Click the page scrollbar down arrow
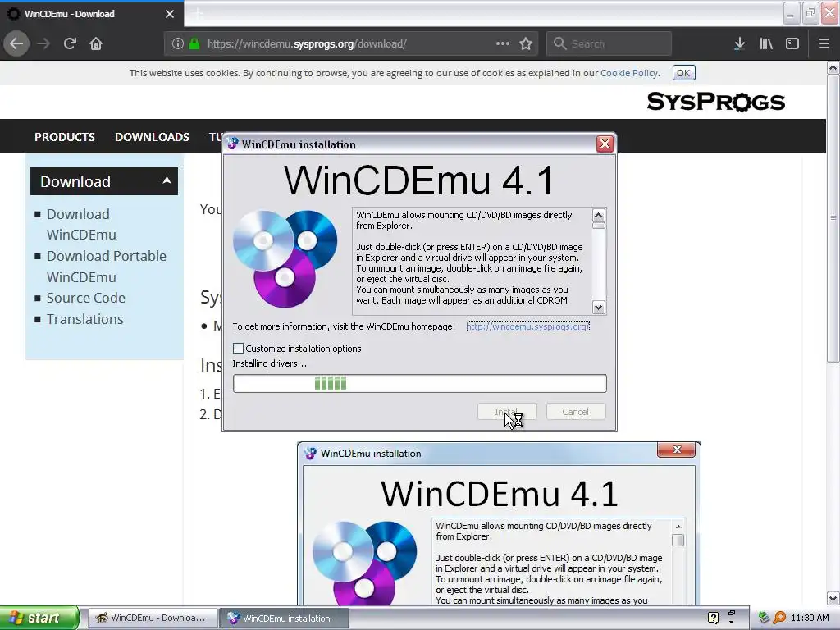The image size is (840, 630). click(833, 598)
